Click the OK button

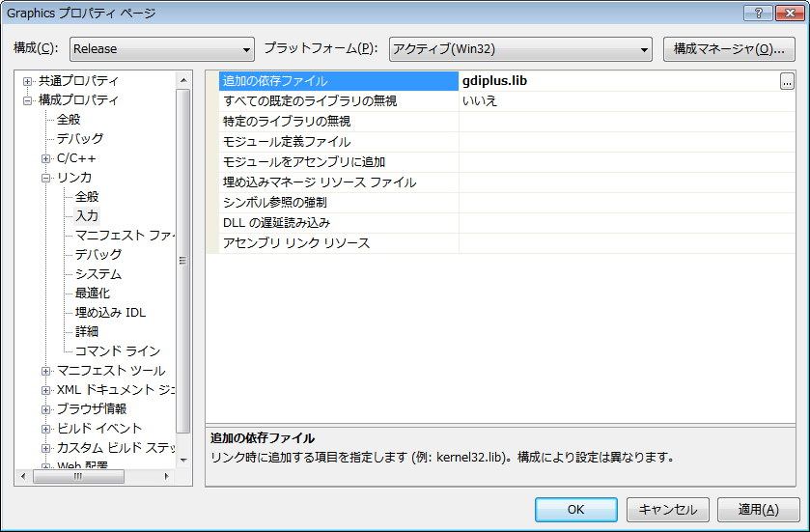point(576,510)
